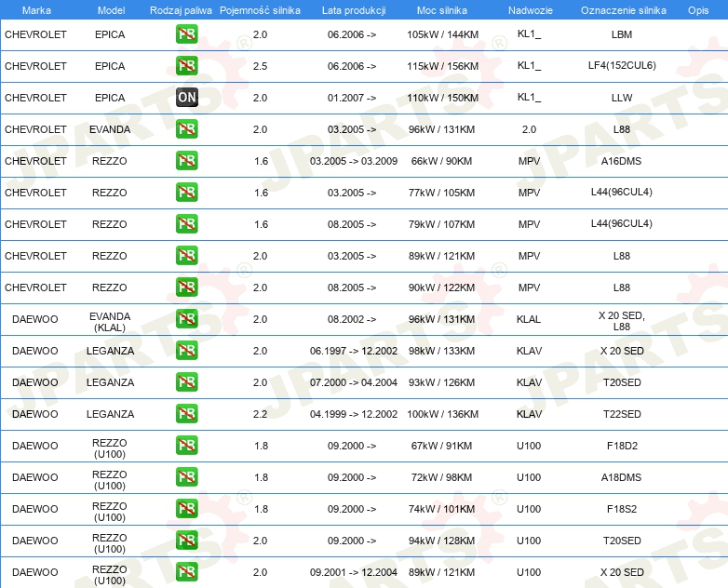The height and width of the screenshot is (588, 728).
Task: Click the production years 09.2001 -> 12.2004
Action: pos(354,572)
